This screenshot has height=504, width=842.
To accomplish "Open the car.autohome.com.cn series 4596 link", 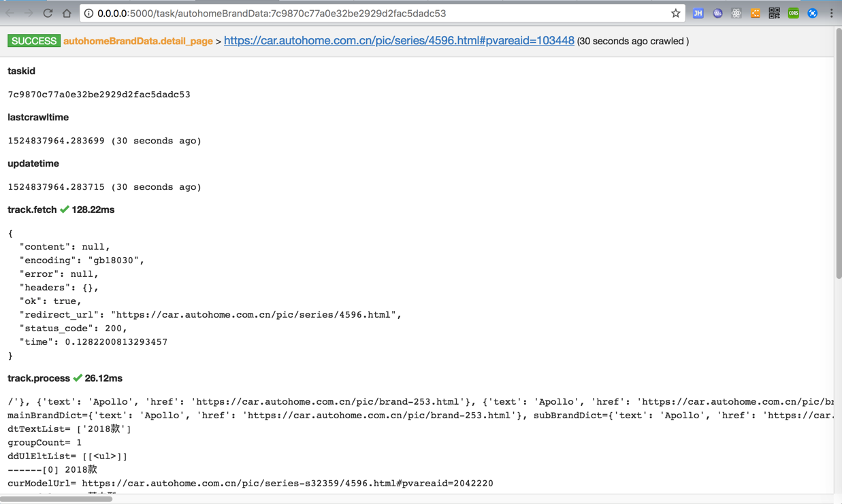I will click(399, 41).
